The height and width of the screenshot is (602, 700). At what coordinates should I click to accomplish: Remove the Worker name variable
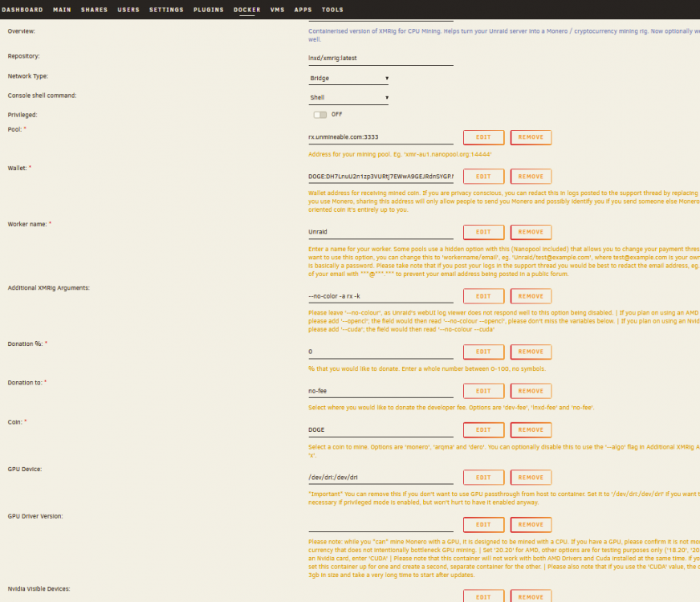[x=531, y=232]
